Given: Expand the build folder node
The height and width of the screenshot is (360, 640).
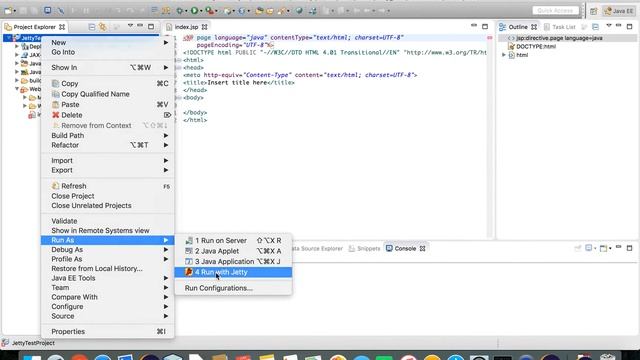Looking at the screenshot, I should [x=17, y=80].
